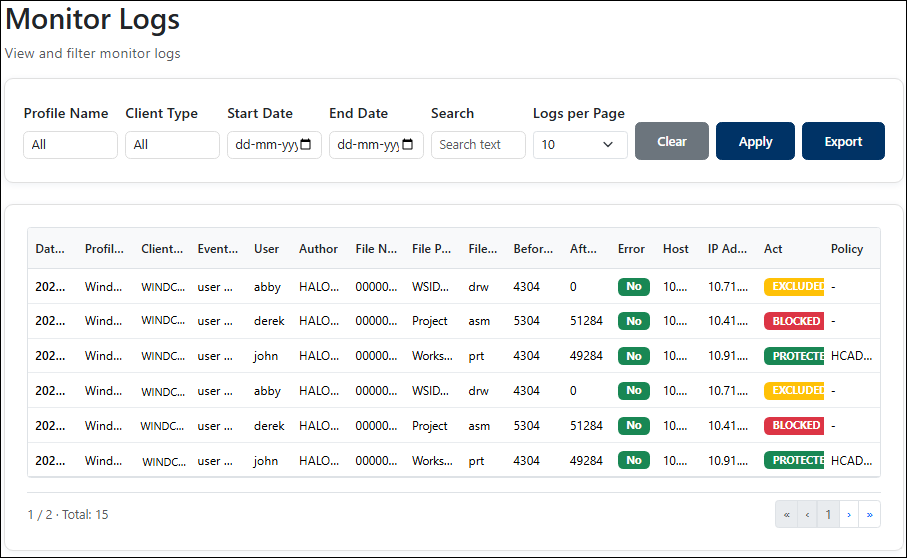Click HCAD... policy in third row
The height and width of the screenshot is (558, 907).
pos(851,356)
